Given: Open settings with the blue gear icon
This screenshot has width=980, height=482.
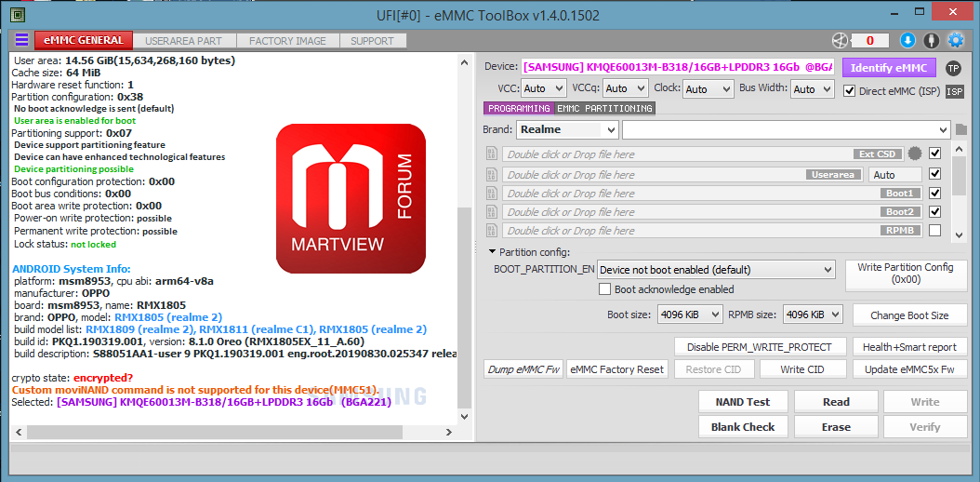Looking at the screenshot, I should point(956,41).
